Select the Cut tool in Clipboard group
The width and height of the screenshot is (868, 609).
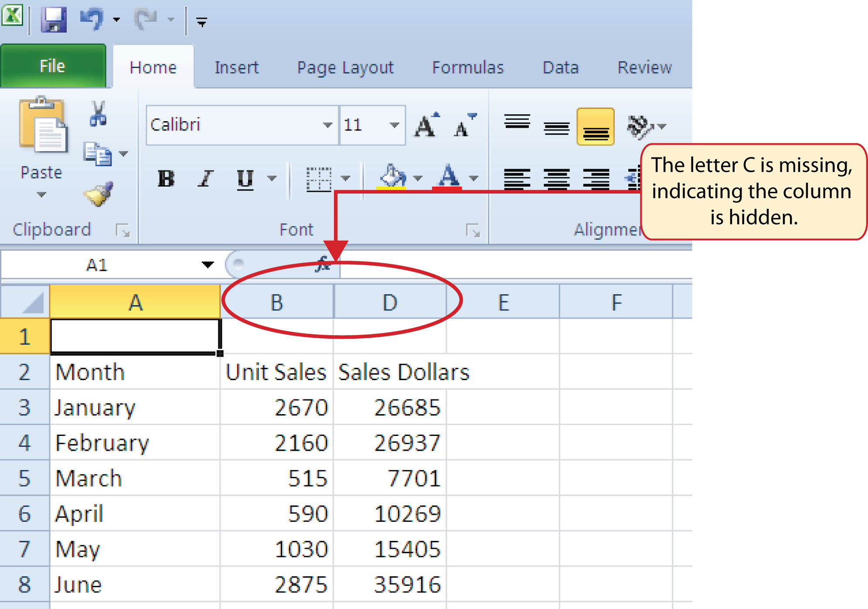click(99, 114)
